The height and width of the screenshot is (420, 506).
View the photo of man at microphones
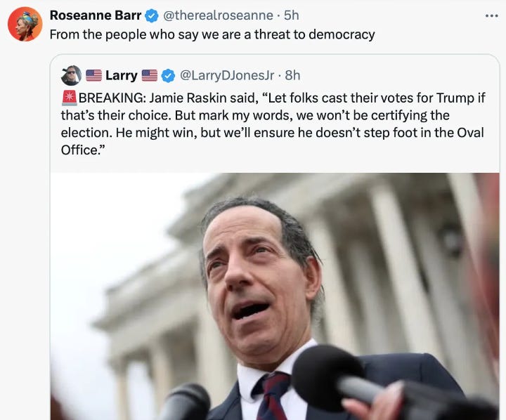[x=275, y=296]
